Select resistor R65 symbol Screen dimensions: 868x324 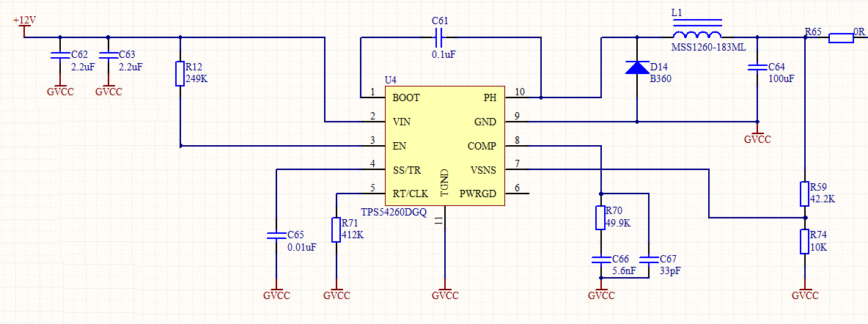pos(841,37)
